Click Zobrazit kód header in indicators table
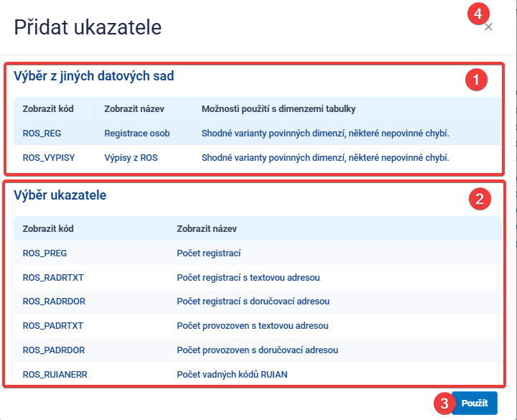This screenshot has width=517, height=420. coord(48,228)
